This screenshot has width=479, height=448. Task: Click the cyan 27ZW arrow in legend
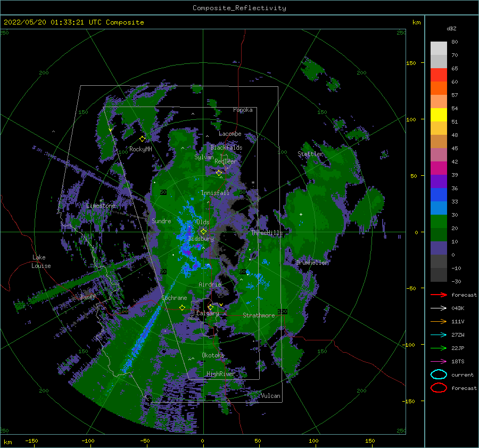[x=439, y=335]
